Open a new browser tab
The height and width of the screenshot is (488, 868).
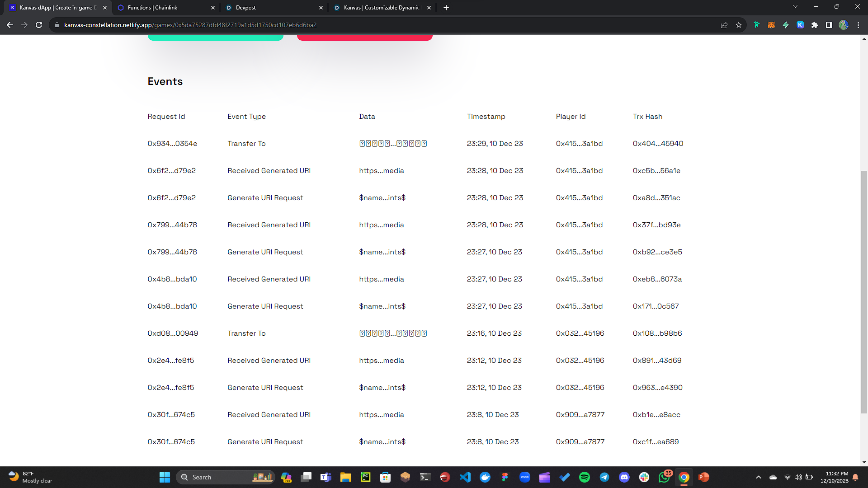(446, 8)
